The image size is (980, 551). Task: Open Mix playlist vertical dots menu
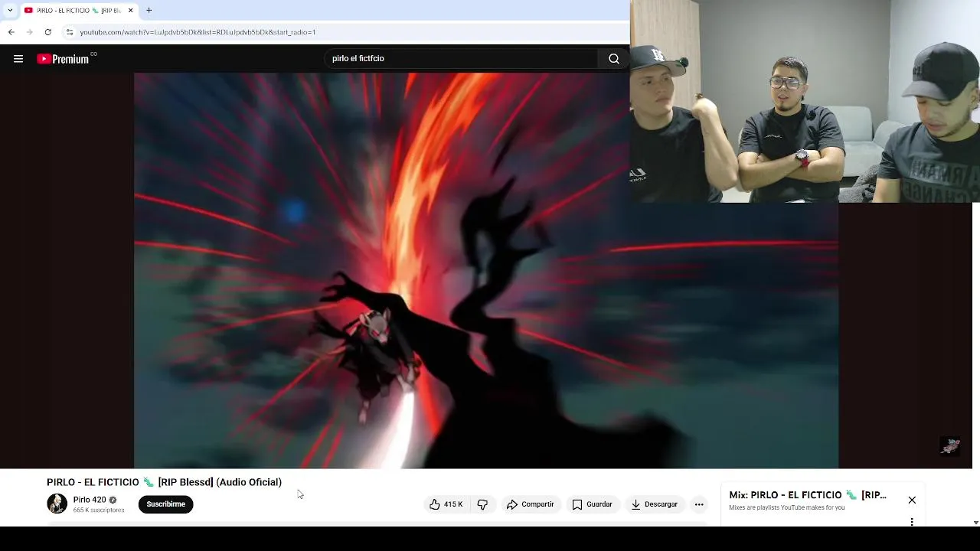[912, 522]
